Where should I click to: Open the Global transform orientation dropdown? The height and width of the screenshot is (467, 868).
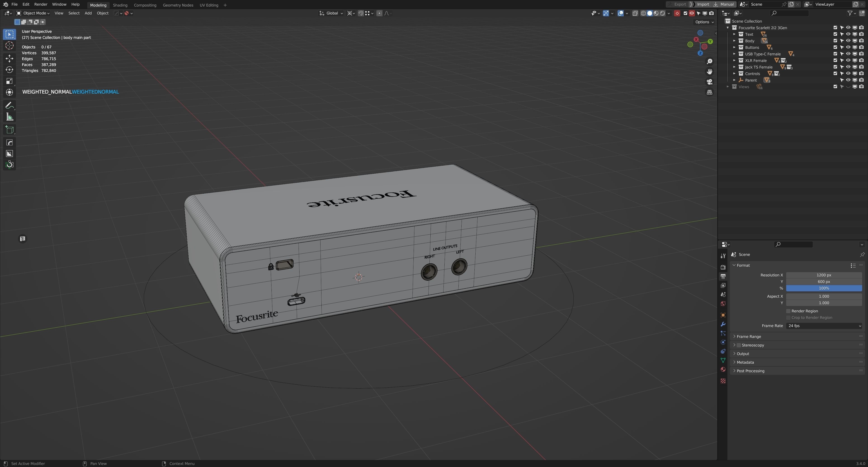[331, 13]
